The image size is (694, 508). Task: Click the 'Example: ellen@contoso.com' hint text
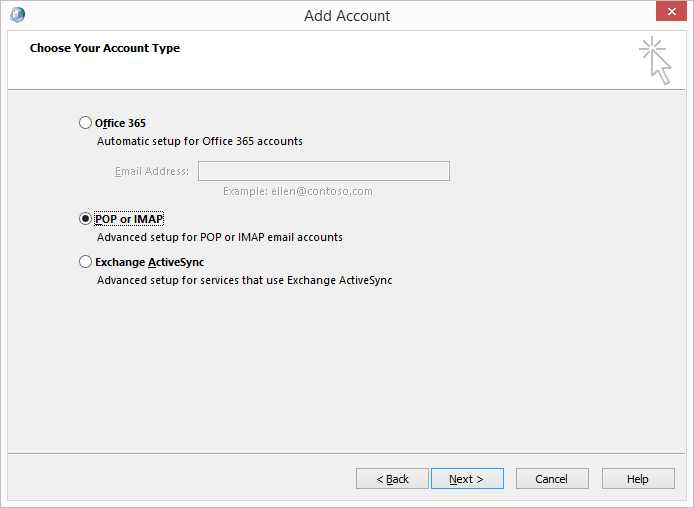coord(297,191)
